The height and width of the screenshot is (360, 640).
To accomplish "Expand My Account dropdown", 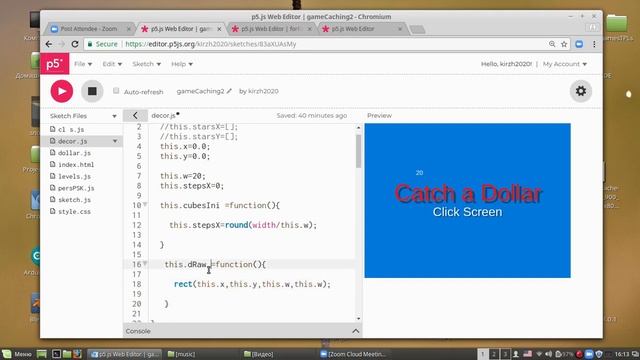I will coord(565,64).
